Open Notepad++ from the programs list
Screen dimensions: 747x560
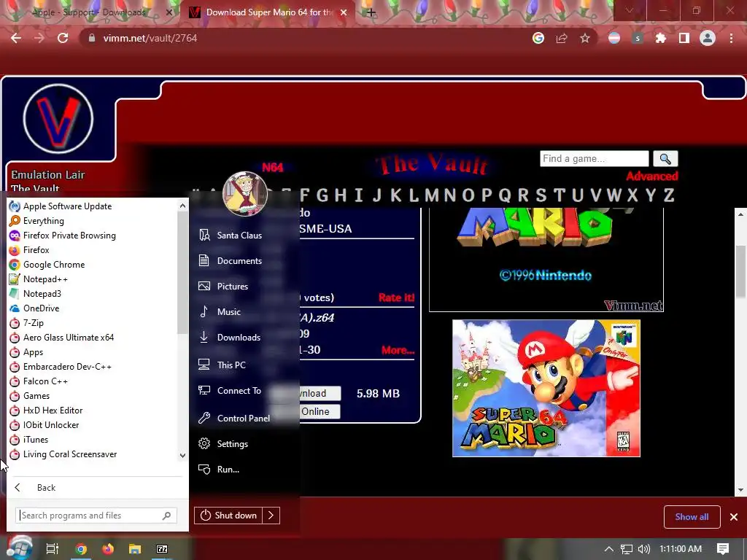[45, 279]
